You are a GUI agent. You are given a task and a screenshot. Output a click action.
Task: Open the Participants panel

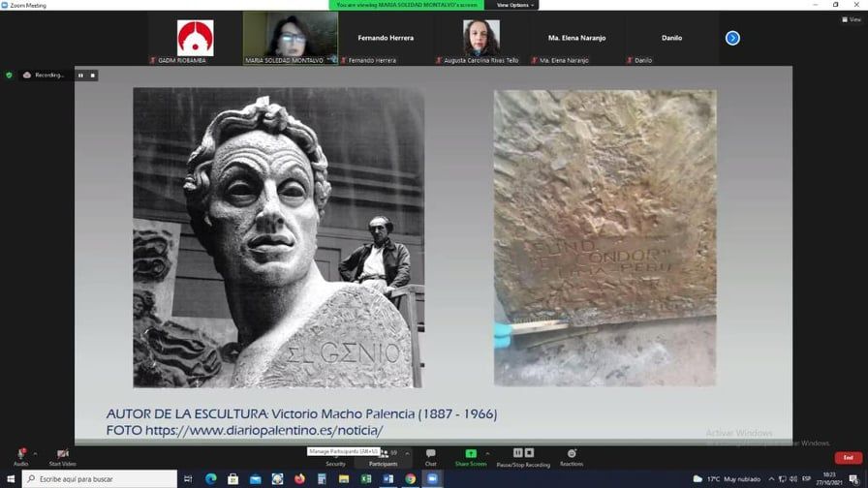click(383, 456)
